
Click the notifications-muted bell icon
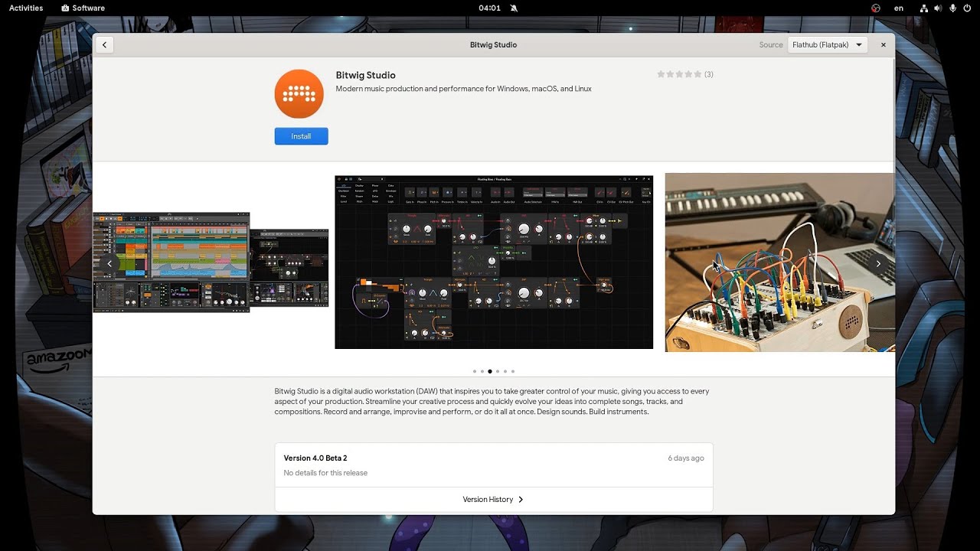pos(513,8)
